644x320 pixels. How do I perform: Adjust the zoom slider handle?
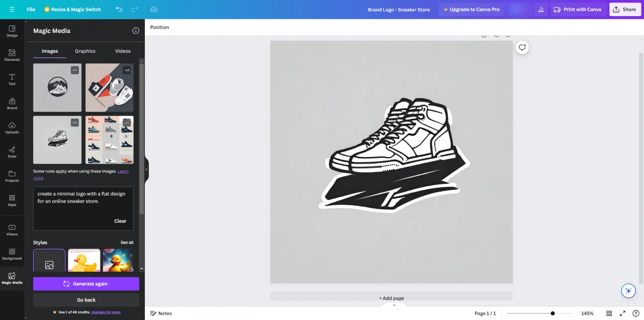[553, 313]
